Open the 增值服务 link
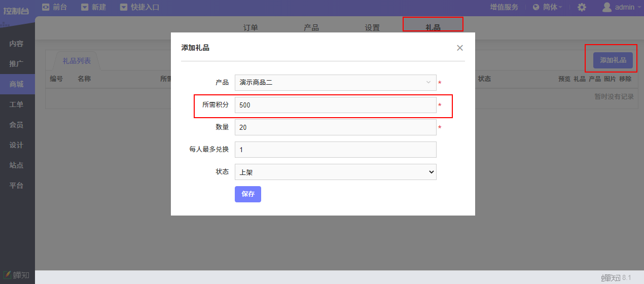Viewport: 644px width, 284px height. click(x=504, y=7)
